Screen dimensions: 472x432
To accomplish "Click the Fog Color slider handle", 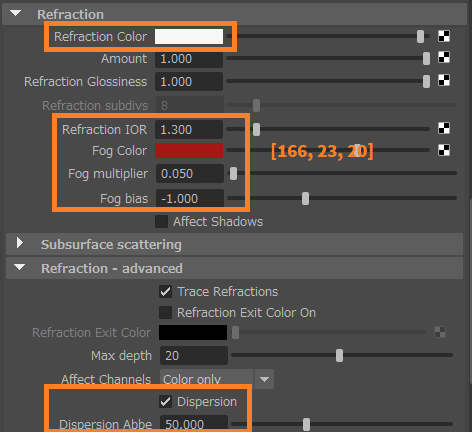I will pyautogui.click(x=357, y=151).
